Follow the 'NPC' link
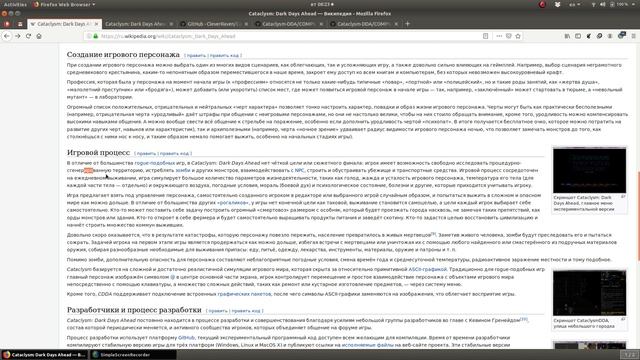Screen dimensions: 640x360 [x=300, y=170]
